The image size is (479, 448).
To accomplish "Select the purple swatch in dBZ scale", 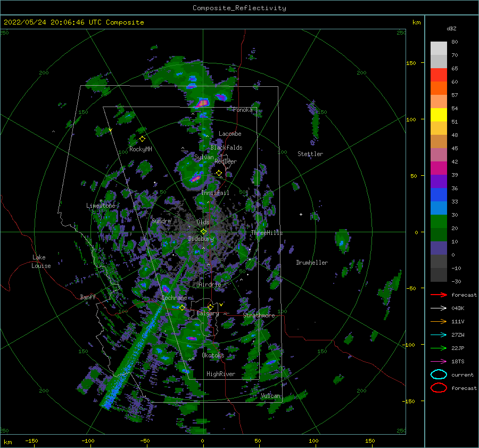I will pyautogui.click(x=439, y=181).
